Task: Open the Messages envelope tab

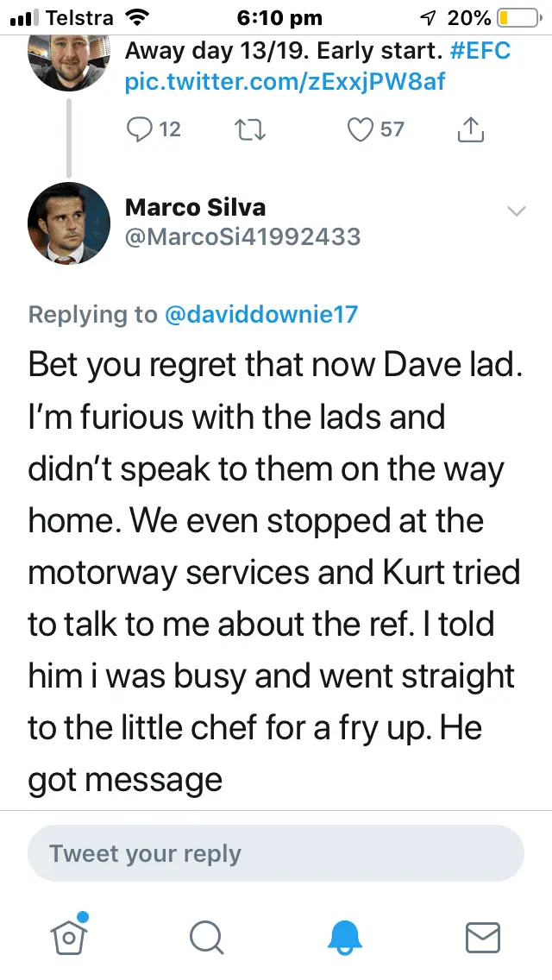Action: (x=483, y=936)
